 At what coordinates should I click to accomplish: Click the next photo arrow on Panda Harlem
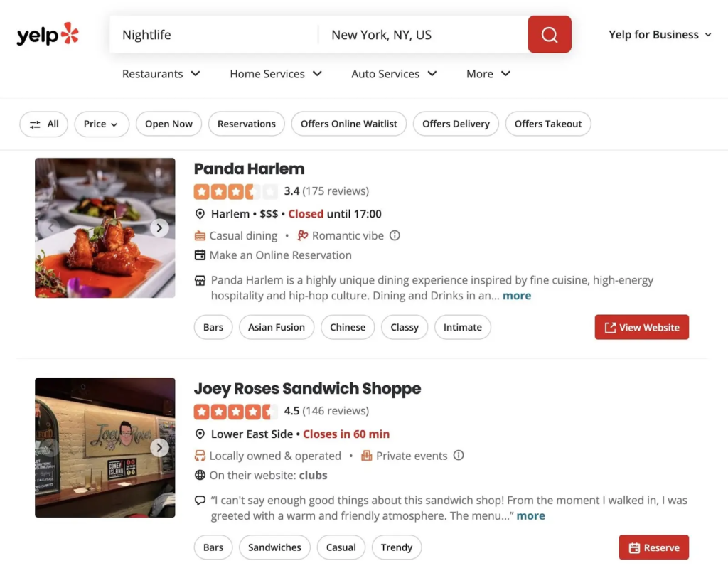click(159, 228)
